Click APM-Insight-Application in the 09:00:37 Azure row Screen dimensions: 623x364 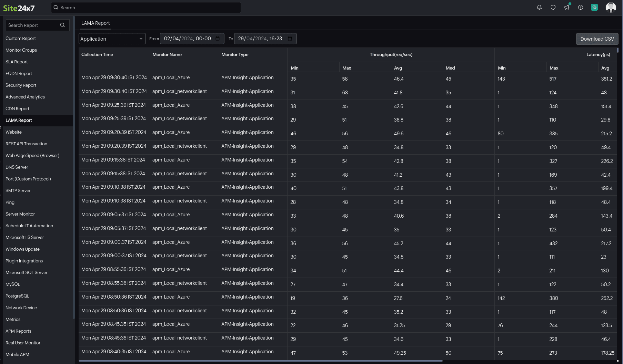pyautogui.click(x=248, y=242)
